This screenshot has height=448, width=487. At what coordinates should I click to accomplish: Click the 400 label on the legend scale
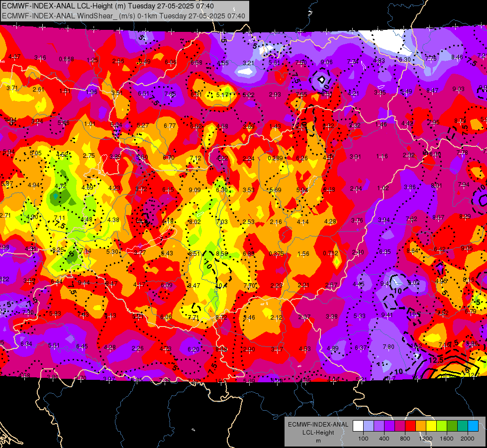384,439
